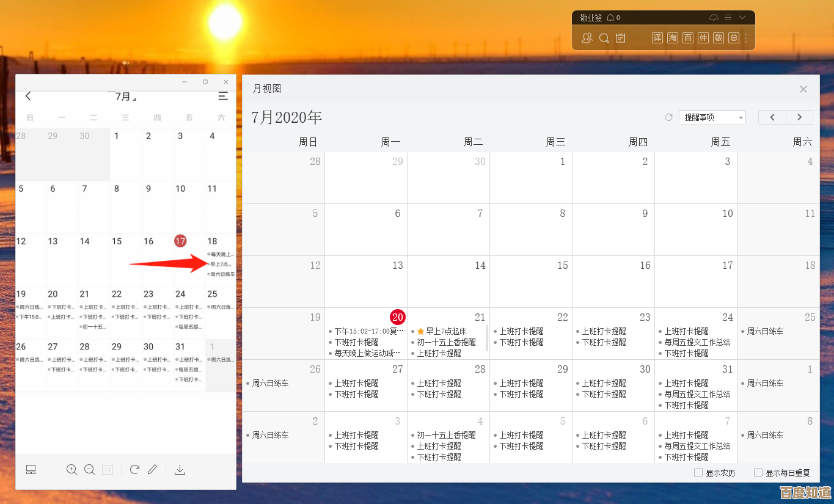
Task: Click the refresh icon beside 提醒事项
Action: click(668, 117)
